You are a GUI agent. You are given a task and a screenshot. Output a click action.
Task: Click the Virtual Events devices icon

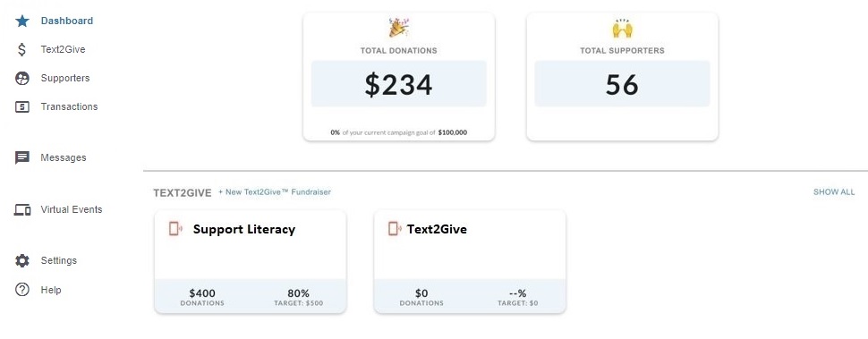tap(22, 209)
